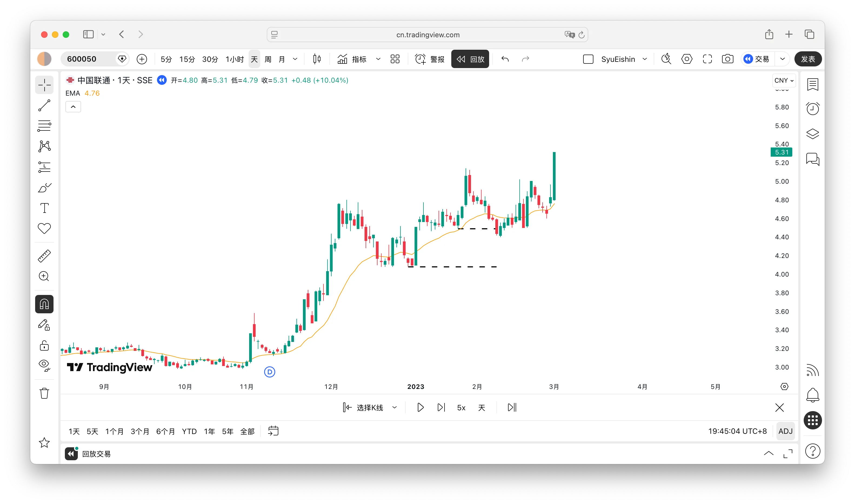
Task: Toggle ADJ price adjustment
Action: [785, 431]
